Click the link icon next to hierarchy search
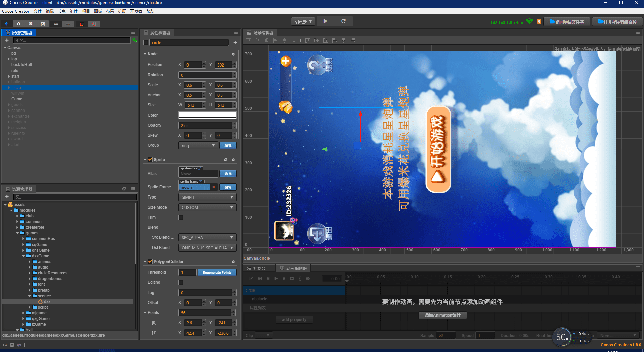644x352 pixels. point(135,40)
